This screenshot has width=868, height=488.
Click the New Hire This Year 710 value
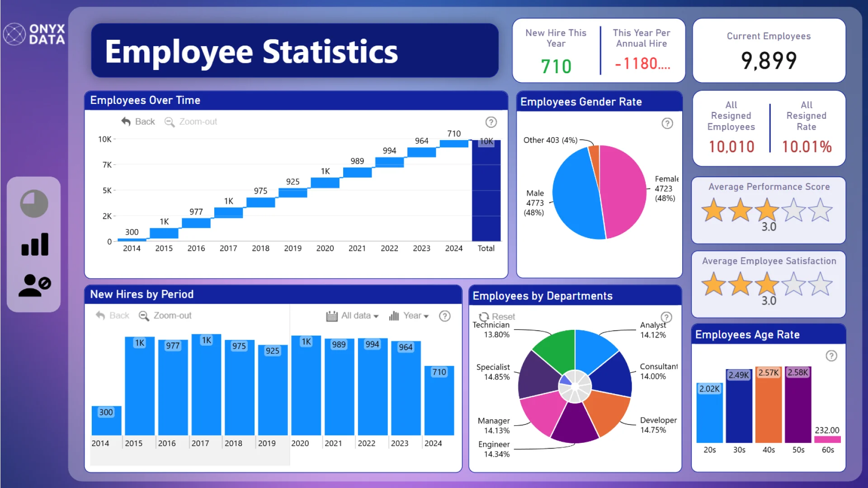[x=556, y=66]
